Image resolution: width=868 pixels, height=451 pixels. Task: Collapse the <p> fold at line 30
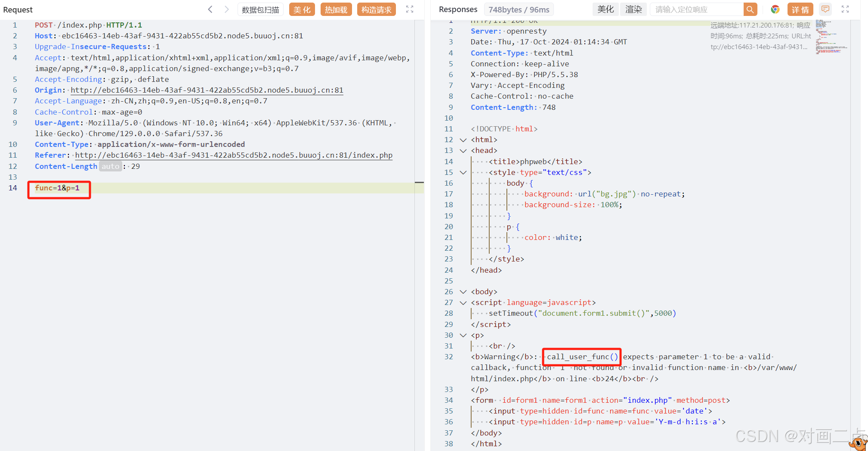[463, 335]
